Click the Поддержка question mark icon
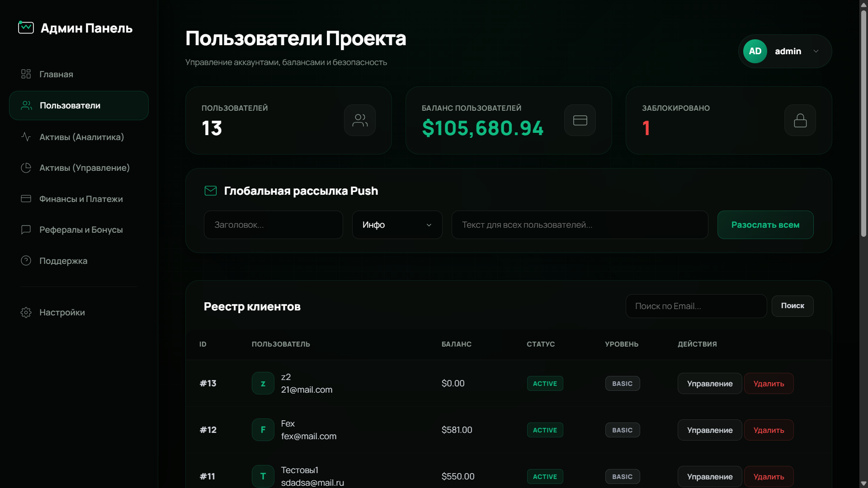This screenshot has width=868, height=488. pyautogui.click(x=26, y=261)
